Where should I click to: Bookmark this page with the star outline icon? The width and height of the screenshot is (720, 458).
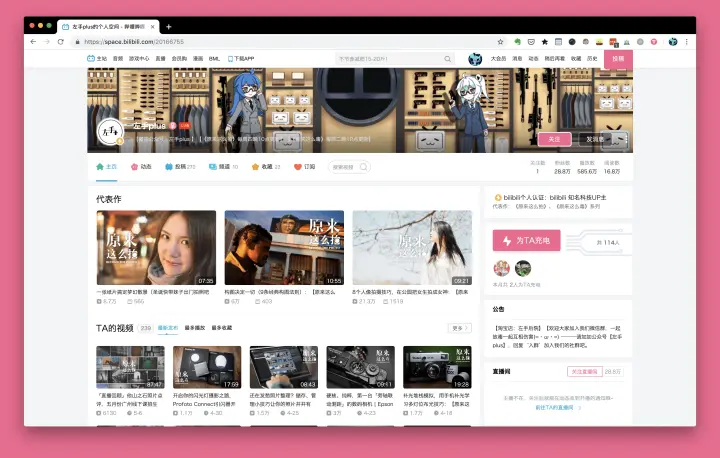[x=501, y=42]
